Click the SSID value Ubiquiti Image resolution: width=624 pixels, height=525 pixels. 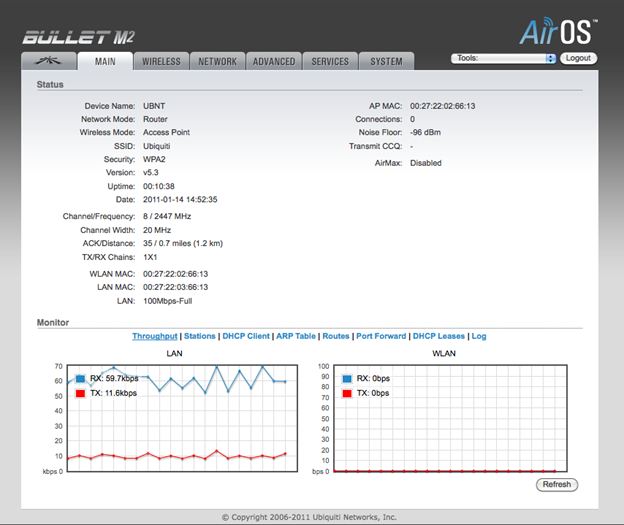point(156,146)
